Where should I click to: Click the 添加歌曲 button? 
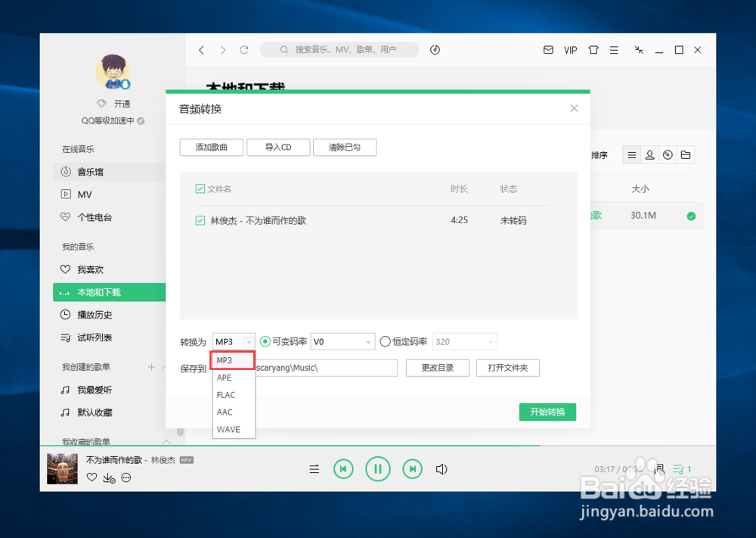point(211,147)
